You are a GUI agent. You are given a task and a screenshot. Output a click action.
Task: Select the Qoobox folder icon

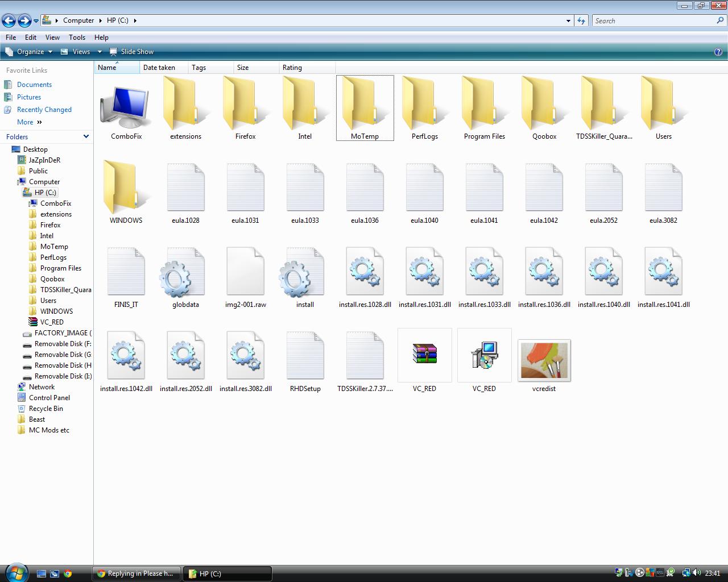click(544, 104)
